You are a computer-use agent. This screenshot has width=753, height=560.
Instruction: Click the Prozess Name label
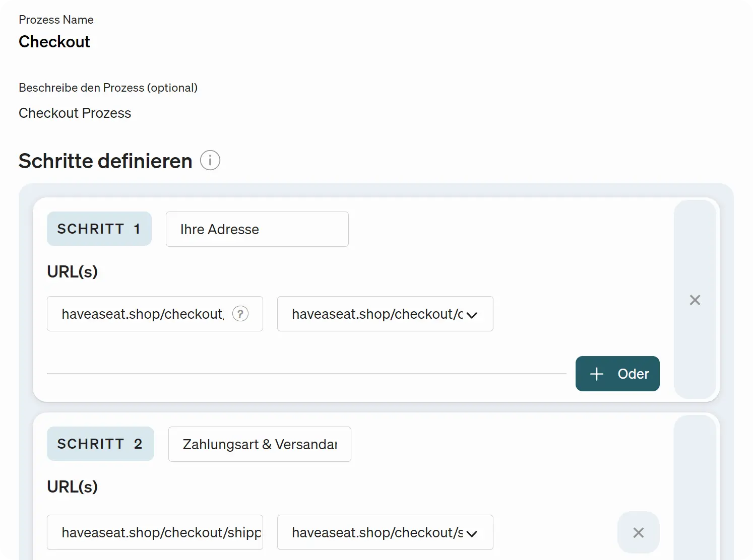(56, 20)
